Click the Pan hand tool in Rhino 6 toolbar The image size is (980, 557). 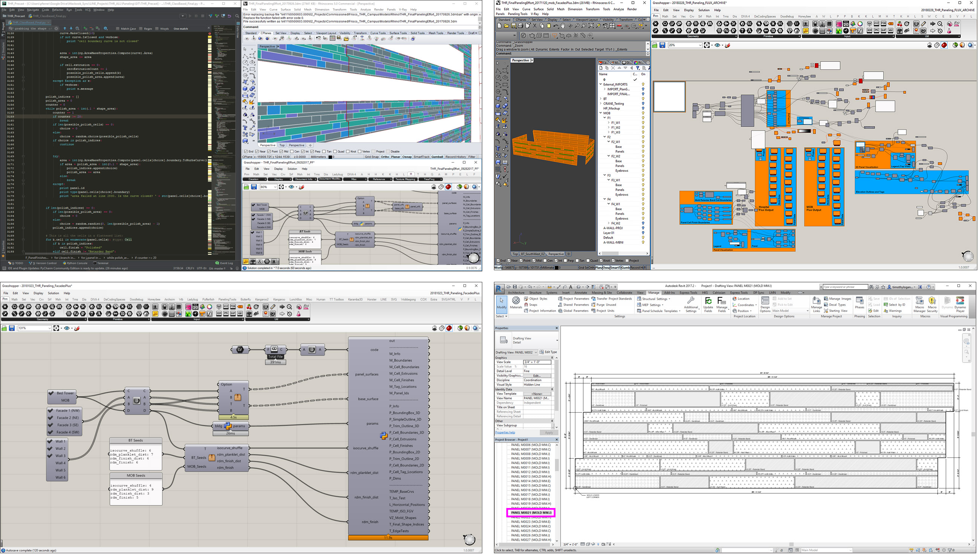[x=563, y=26]
